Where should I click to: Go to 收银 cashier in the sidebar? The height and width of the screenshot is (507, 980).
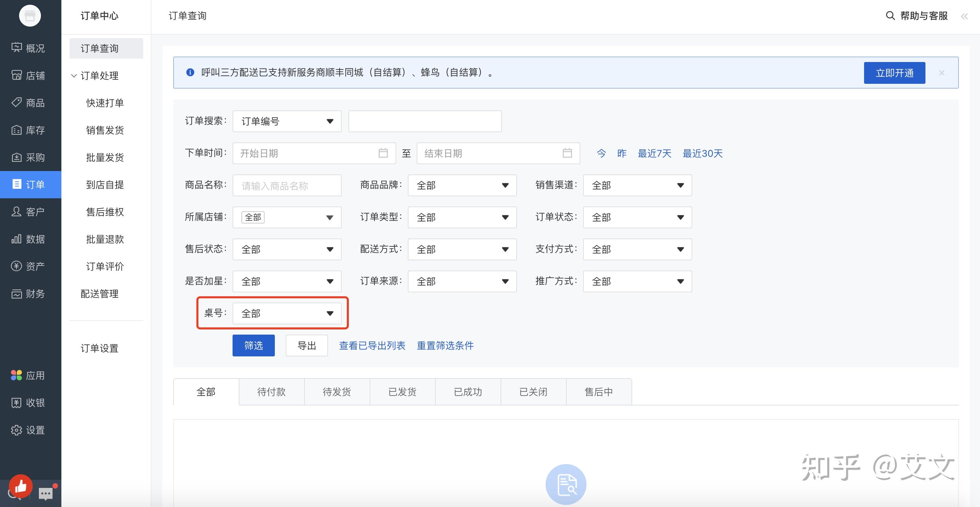(x=30, y=402)
